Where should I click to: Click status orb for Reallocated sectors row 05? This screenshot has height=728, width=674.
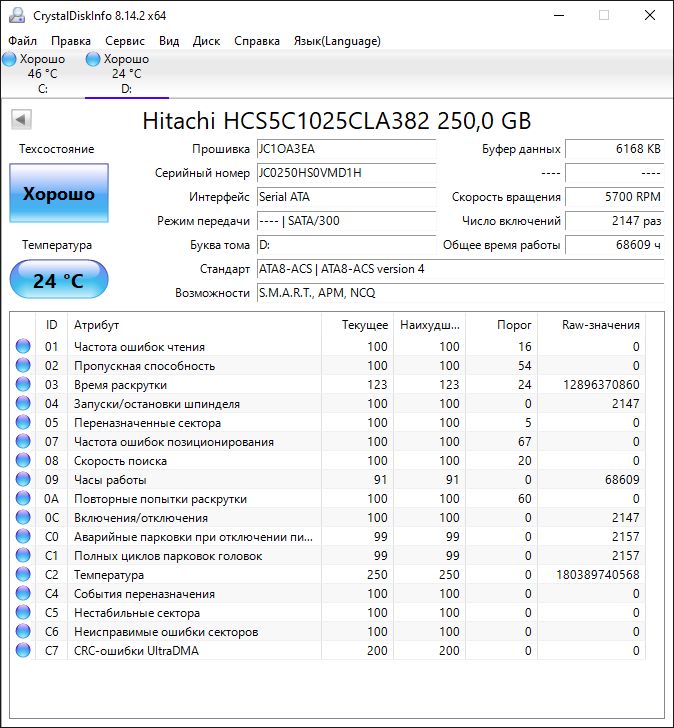coord(23,423)
